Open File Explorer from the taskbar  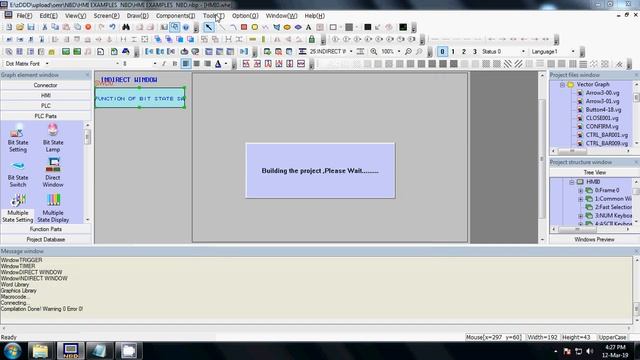pyautogui.click(x=40, y=351)
